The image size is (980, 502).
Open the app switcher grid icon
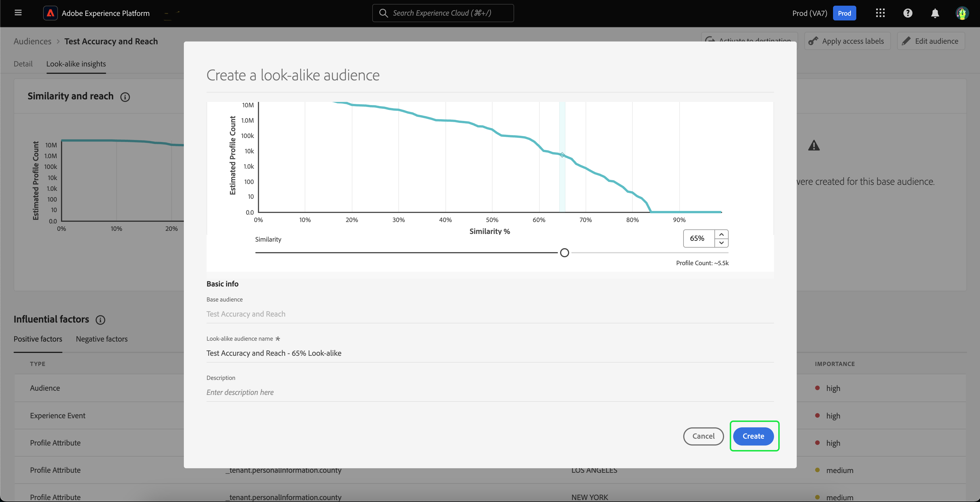(880, 13)
